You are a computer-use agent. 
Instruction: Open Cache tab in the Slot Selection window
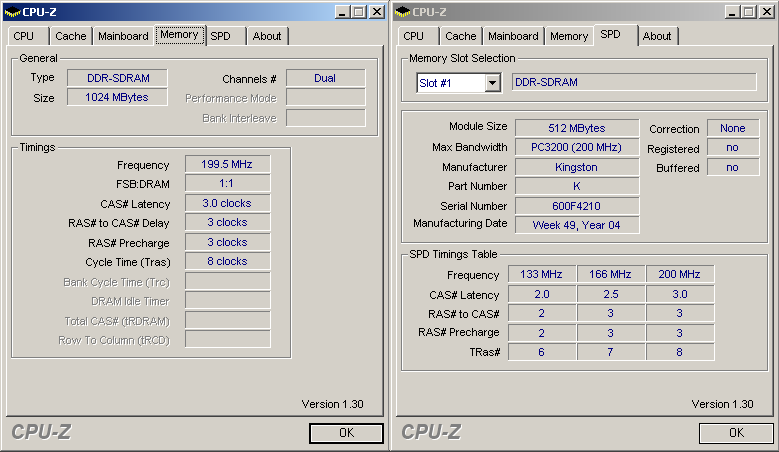461,36
